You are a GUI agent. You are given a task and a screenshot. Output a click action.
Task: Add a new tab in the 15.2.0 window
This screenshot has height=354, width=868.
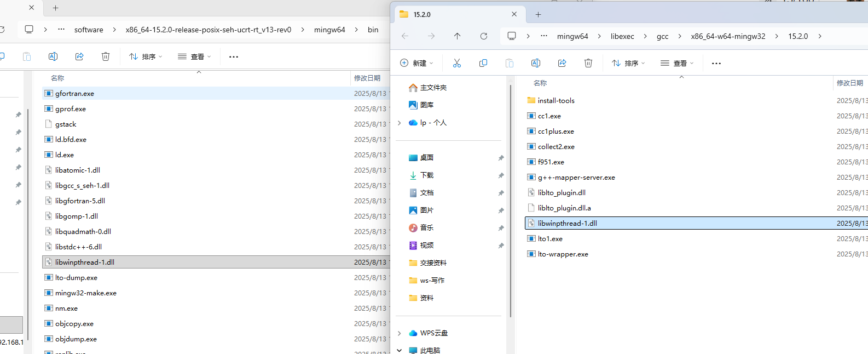coord(538,14)
